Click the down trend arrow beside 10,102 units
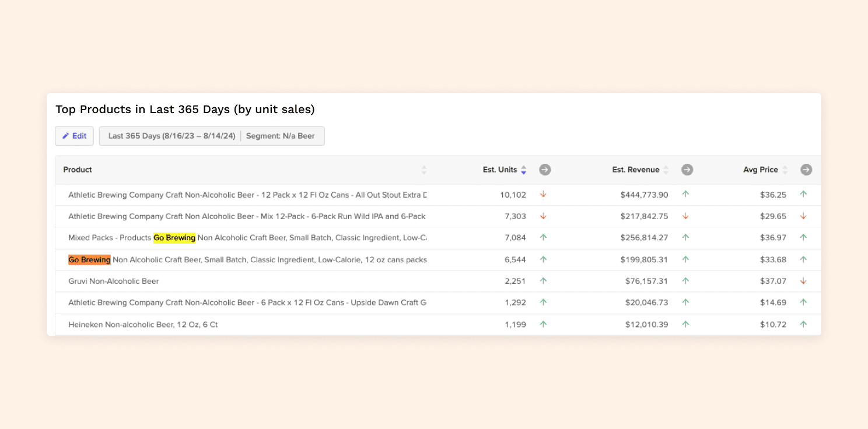The height and width of the screenshot is (429, 868). pyautogui.click(x=543, y=194)
